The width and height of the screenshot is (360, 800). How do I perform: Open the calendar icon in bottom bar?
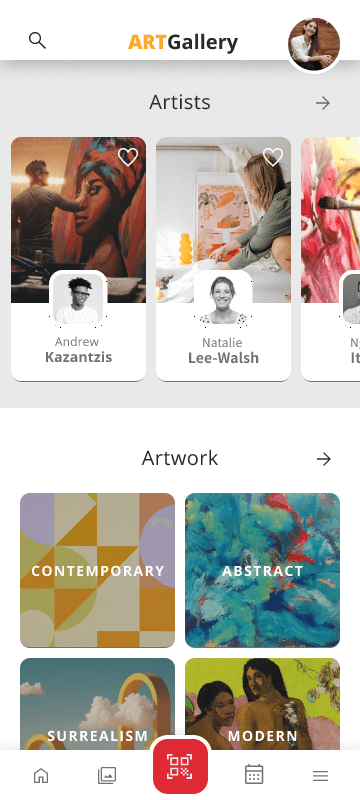pyautogui.click(x=254, y=774)
